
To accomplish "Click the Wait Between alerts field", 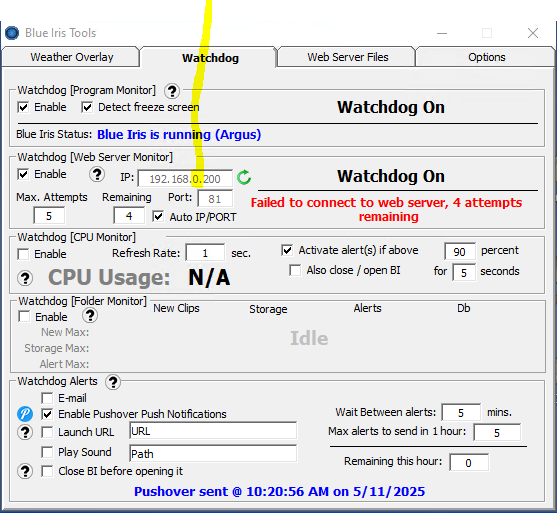I will [461, 412].
